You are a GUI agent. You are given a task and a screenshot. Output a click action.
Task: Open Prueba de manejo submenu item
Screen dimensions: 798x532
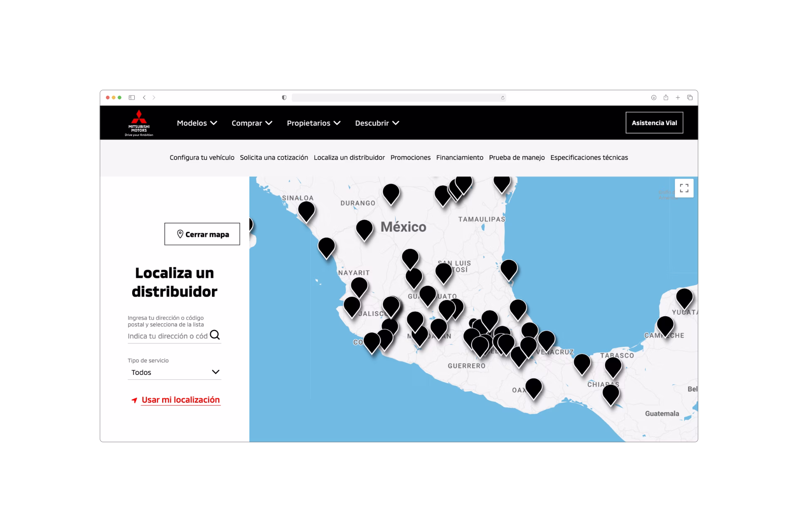517,158
